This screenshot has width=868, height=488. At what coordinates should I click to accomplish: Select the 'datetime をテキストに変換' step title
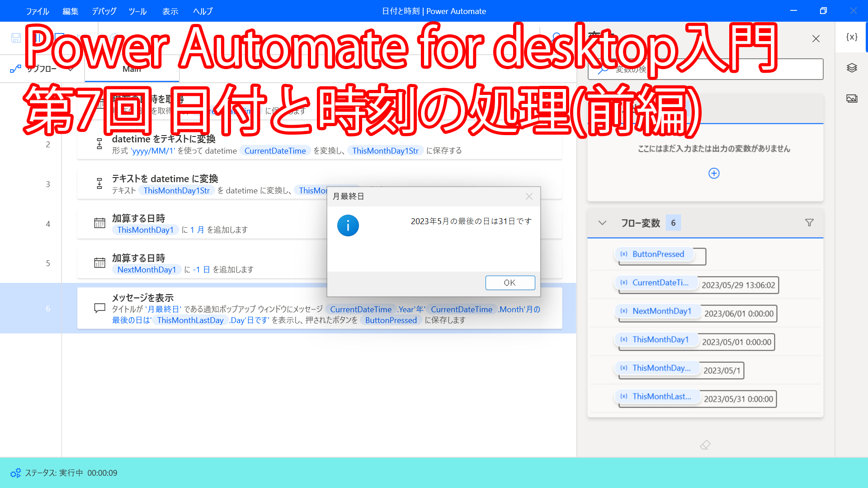tap(164, 139)
